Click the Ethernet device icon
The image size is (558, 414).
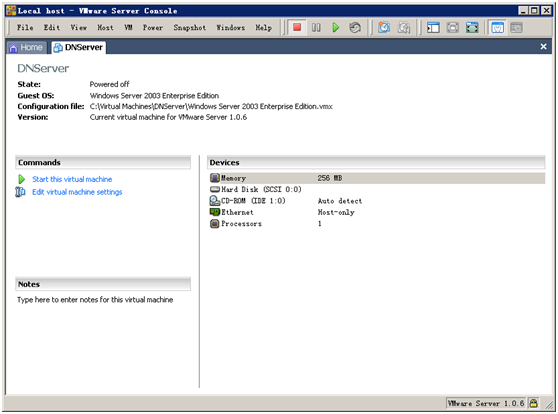point(215,212)
